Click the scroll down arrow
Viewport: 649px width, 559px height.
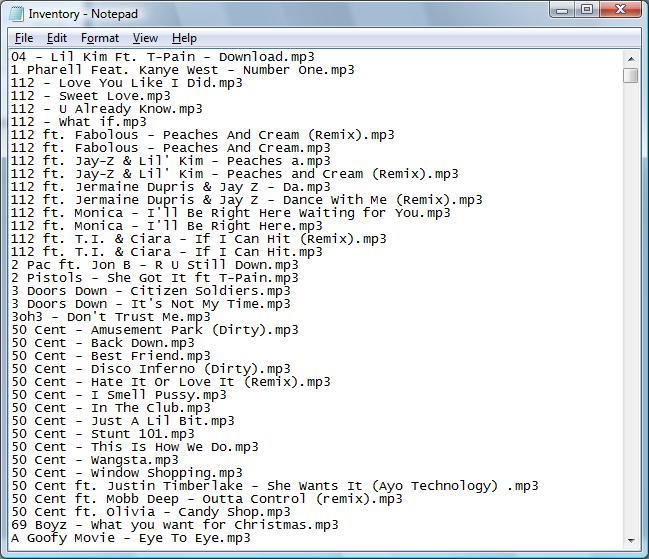pyautogui.click(x=631, y=540)
